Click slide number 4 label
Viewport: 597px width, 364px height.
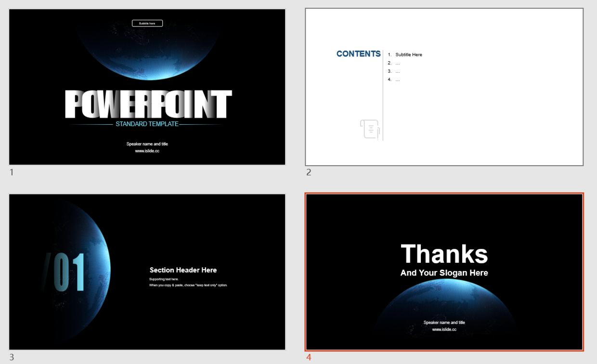[x=309, y=357]
